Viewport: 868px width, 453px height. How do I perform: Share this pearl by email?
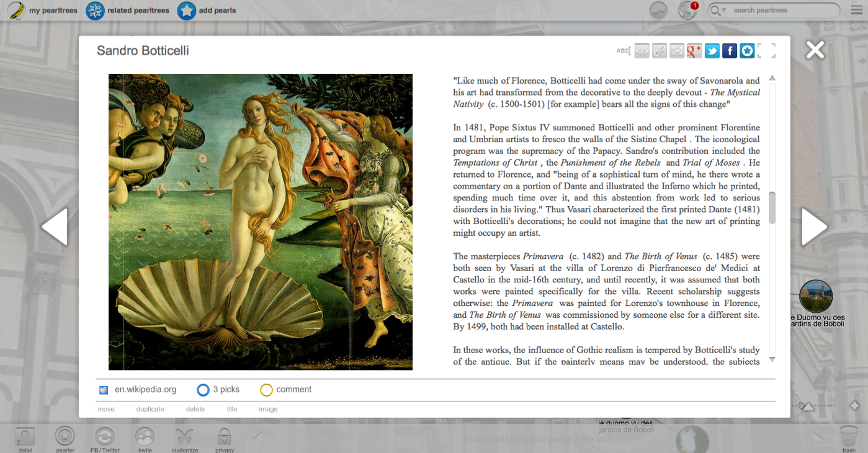point(677,51)
